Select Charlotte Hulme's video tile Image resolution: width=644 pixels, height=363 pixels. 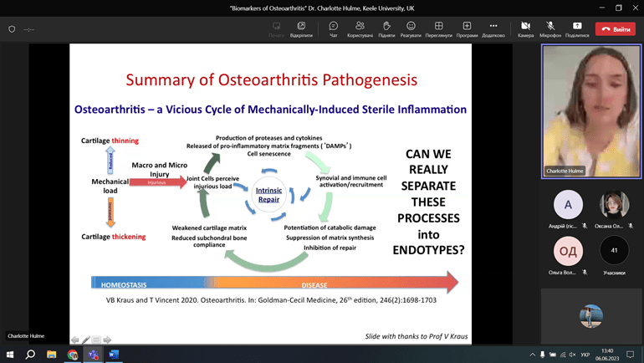pos(591,110)
